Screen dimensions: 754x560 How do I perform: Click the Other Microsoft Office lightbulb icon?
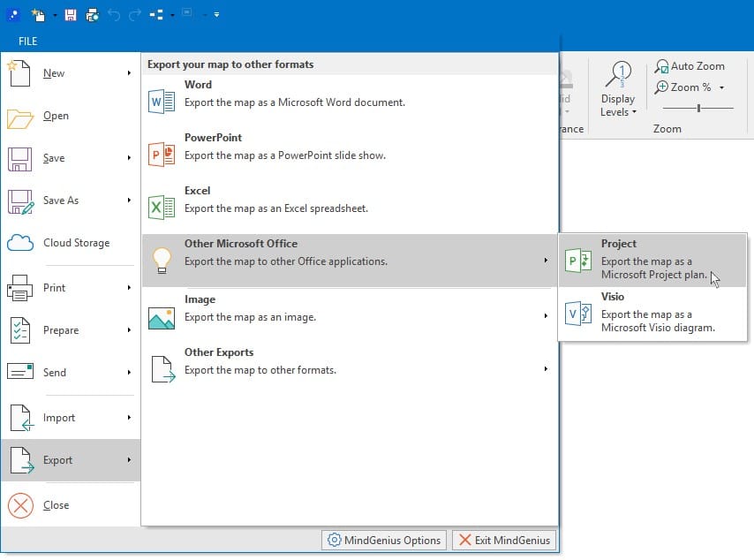click(162, 261)
